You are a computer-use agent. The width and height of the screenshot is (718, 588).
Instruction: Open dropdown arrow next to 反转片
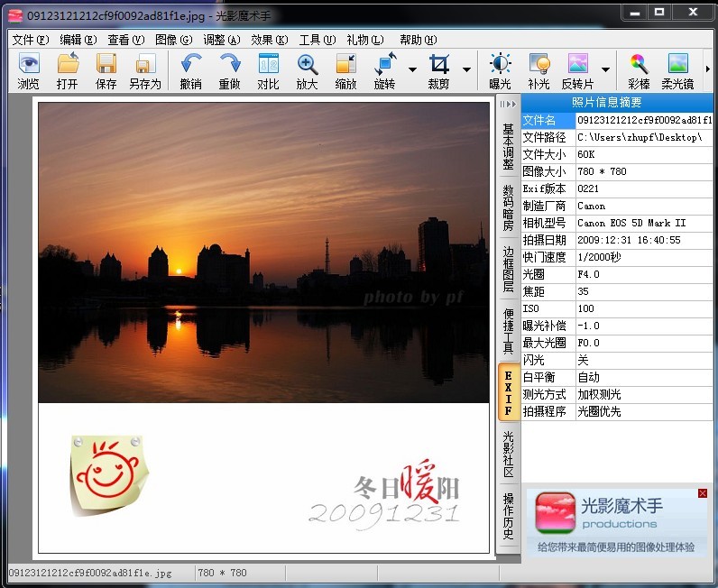coord(605,69)
